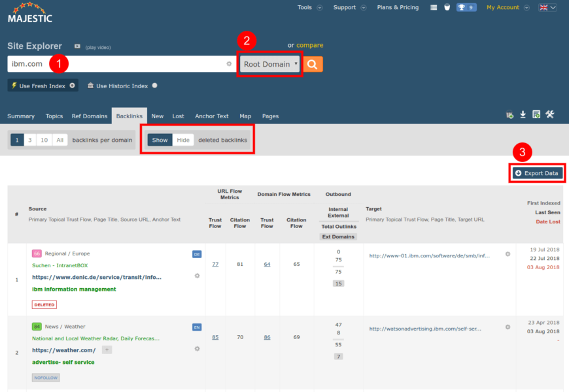Expand the Tools menu
Image resolution: width=569 pixels, height=392 pixels.
coord(309,7)
